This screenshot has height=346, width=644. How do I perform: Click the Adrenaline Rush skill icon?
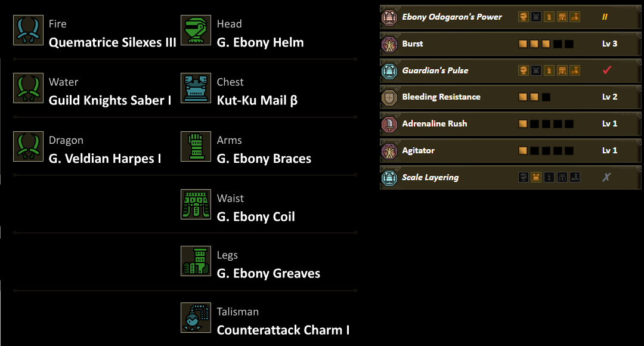tap(389, 124)
